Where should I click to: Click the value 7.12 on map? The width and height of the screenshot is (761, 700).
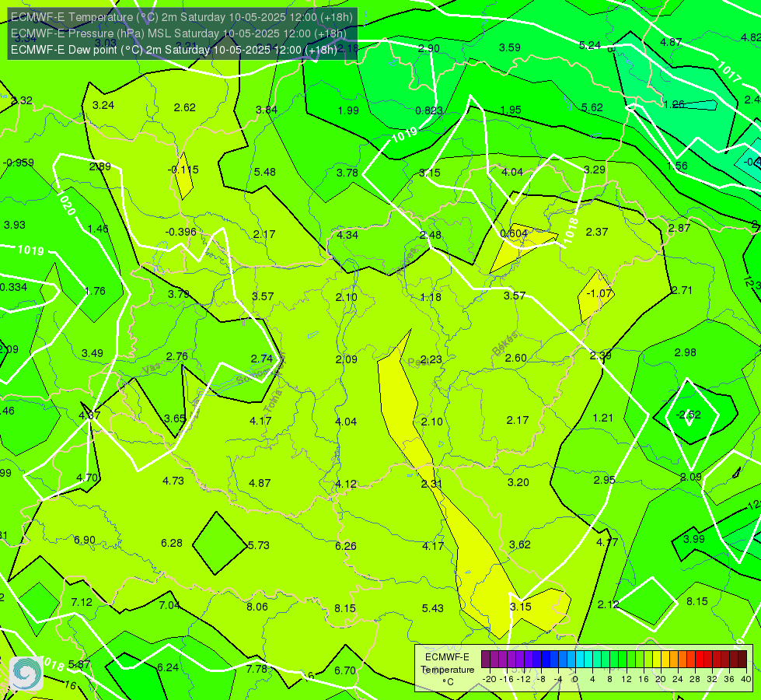pos(82,602)
